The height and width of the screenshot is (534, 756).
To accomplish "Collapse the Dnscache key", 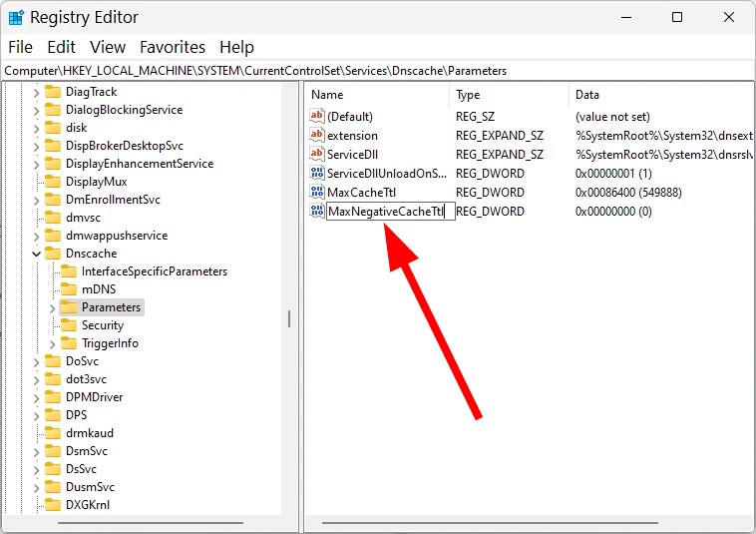I will click(36, 254).
